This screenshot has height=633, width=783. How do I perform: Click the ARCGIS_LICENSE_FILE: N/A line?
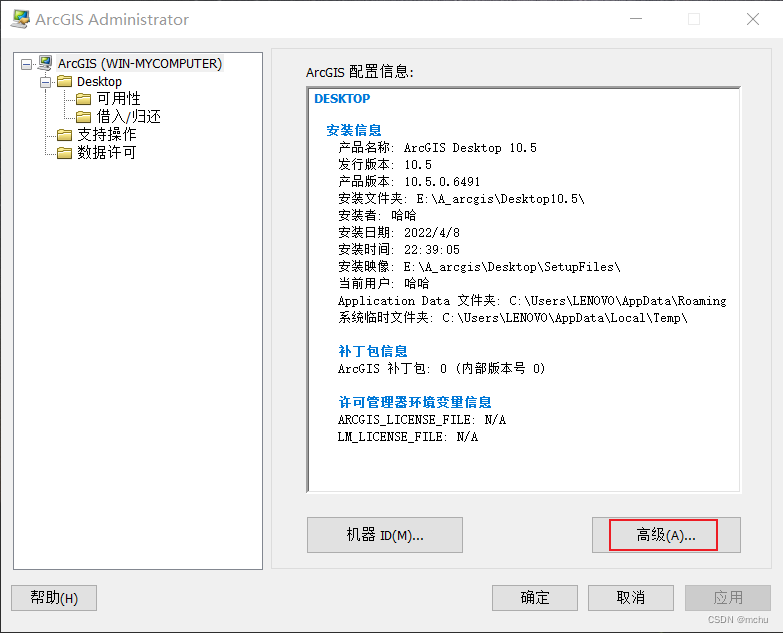[422, 419]
